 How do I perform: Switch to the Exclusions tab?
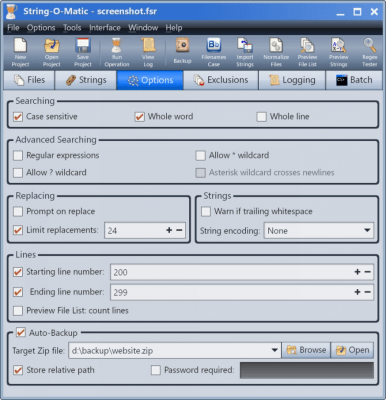221,80
